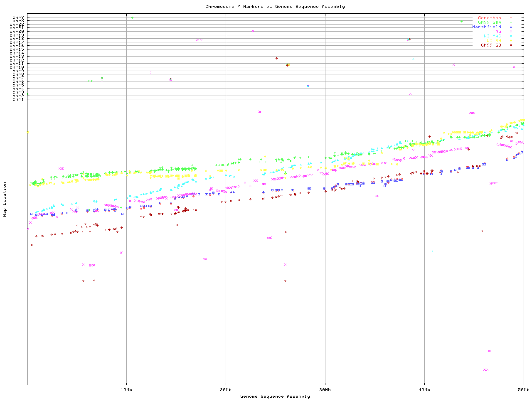Click the vertical Map Location axis title
Screen dimensions: 532x399
click(5, 199)
